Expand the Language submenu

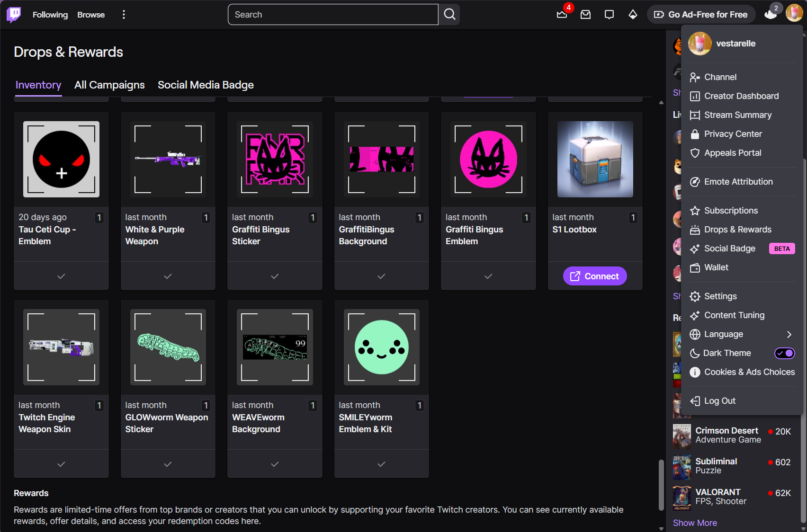click(x=789, y=334)
